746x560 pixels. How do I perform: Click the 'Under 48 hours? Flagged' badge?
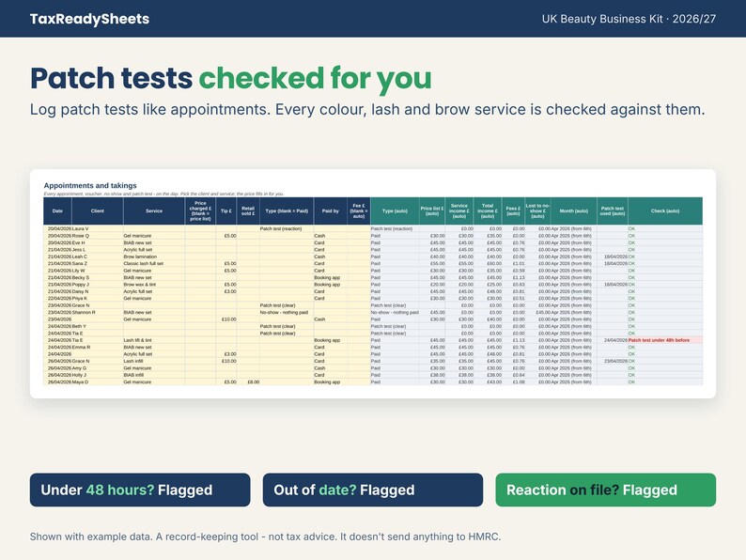pos(140,490)
